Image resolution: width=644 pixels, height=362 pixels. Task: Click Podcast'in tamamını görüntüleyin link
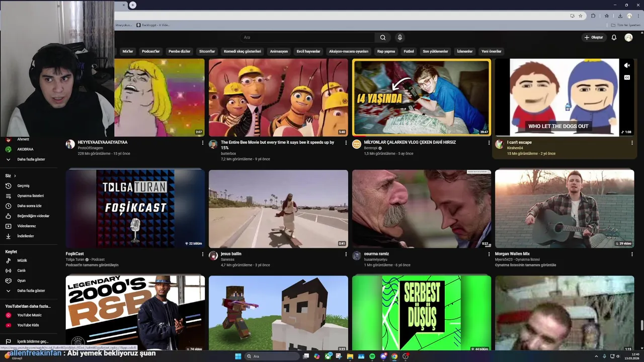point(92,265)
